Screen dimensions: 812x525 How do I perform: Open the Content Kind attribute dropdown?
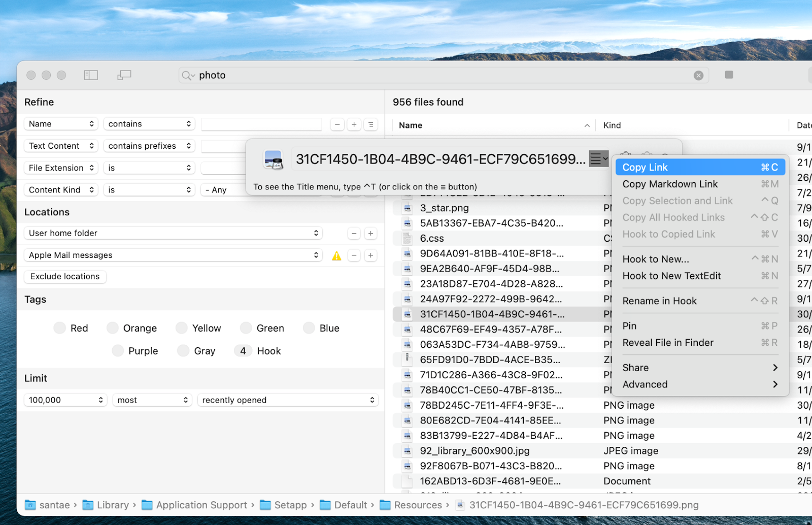click(x=61, y=190)
